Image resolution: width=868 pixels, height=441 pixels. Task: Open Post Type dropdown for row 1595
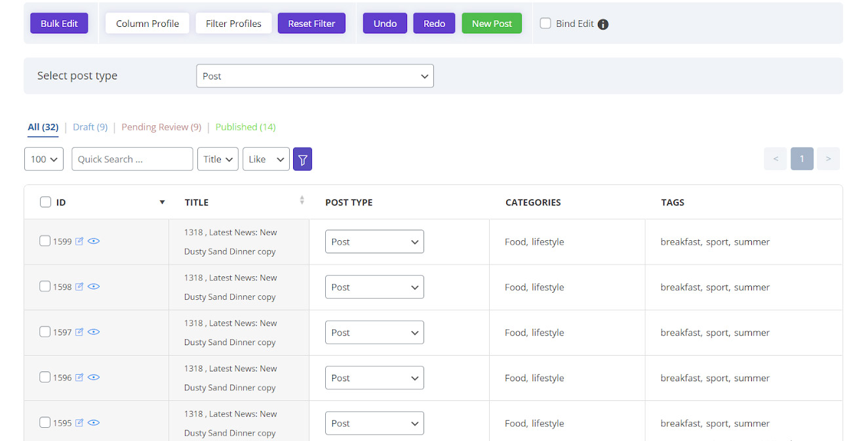[x=374, y=423]
